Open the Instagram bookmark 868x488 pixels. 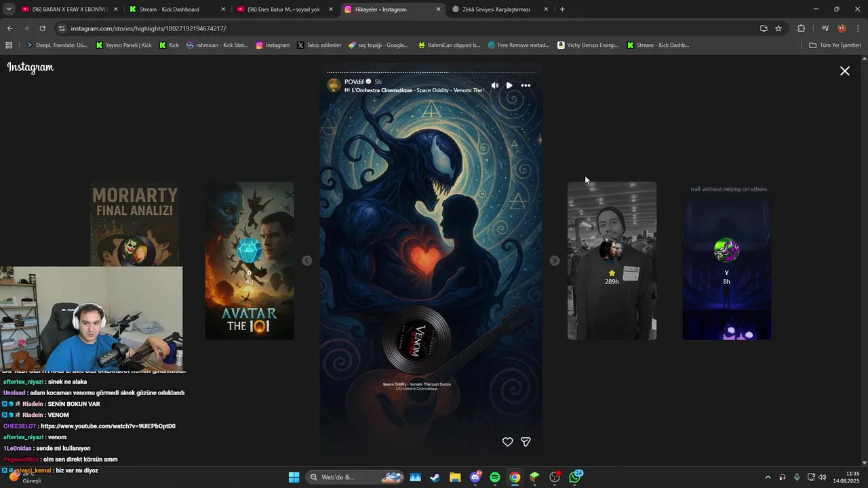tap(273, 45)
